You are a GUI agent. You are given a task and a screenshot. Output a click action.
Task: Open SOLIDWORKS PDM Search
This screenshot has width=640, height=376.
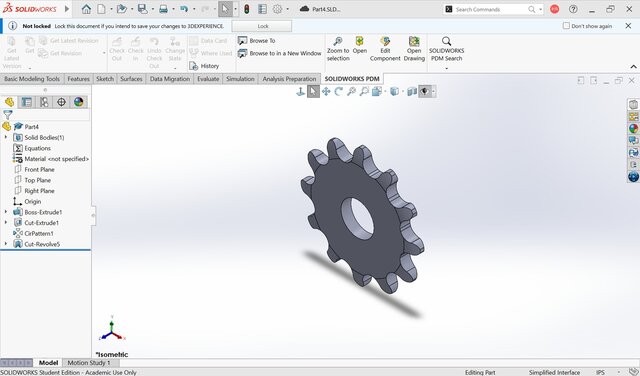pyautogui.click(x=447, y=50)
